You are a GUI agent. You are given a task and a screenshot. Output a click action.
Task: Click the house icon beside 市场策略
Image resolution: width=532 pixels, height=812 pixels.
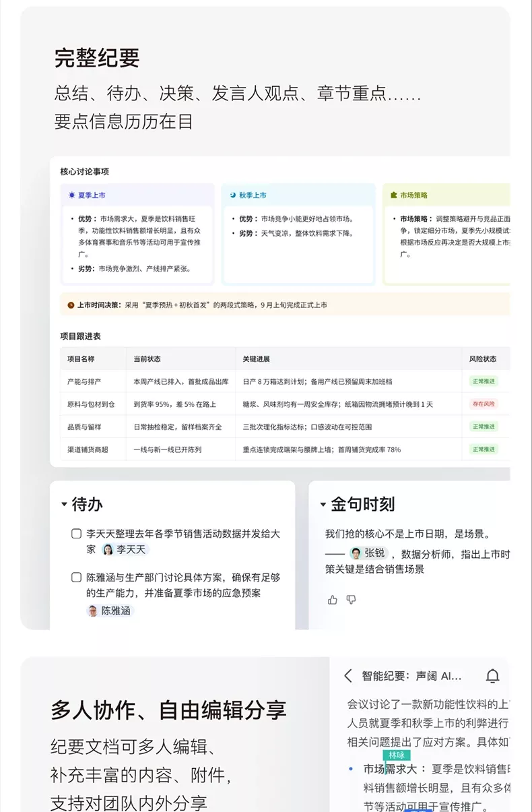(x=394, y=195)
